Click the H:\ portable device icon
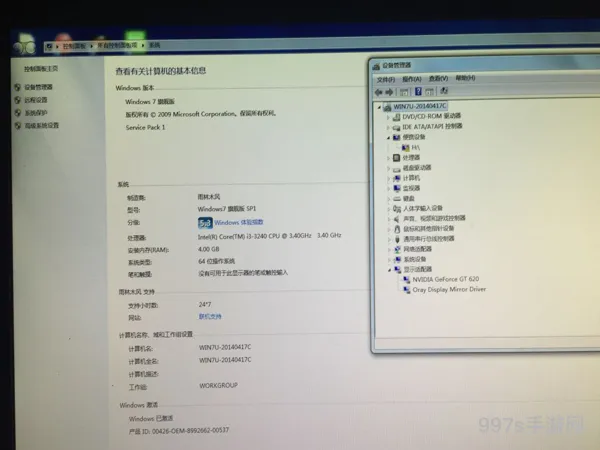The width and height of the screenshot is (600, 450). 406,148
